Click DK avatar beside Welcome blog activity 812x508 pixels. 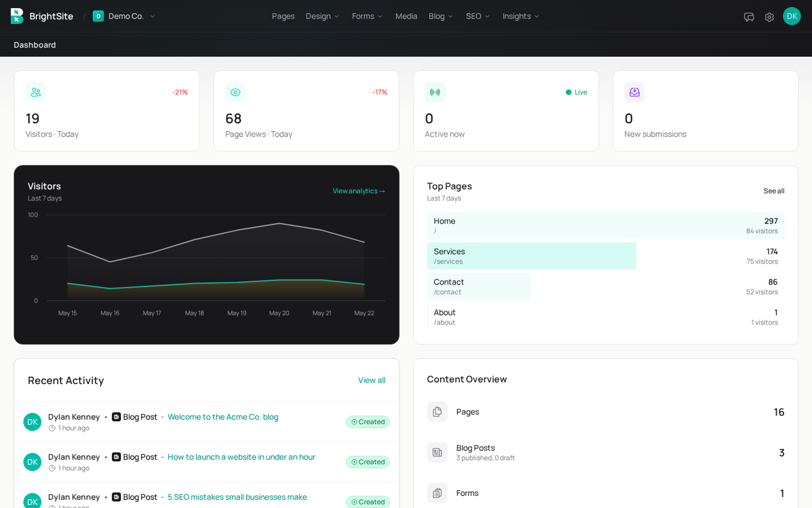coord(32,422)
